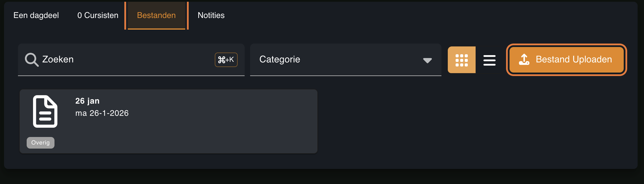Switch to the 0 Cursisten tab
This screenshot has width=644, height=184.
pyautogui.click(x=98, y=15)
